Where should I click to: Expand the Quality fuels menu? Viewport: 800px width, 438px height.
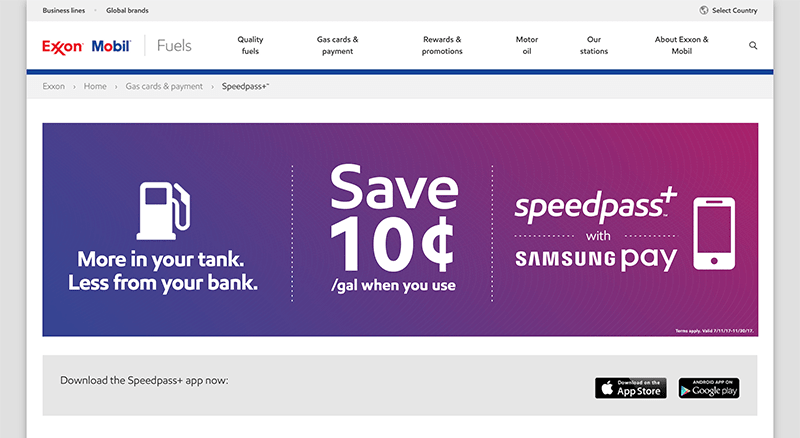point(250,45)
